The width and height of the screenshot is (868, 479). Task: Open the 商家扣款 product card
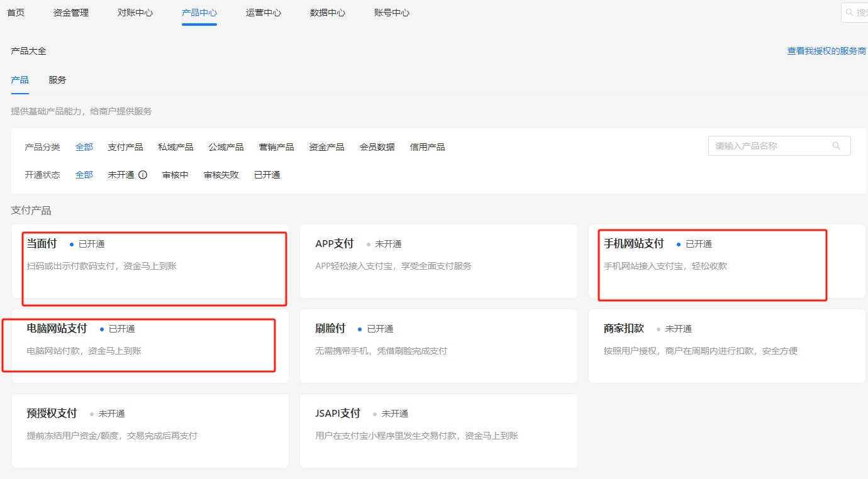727,346
